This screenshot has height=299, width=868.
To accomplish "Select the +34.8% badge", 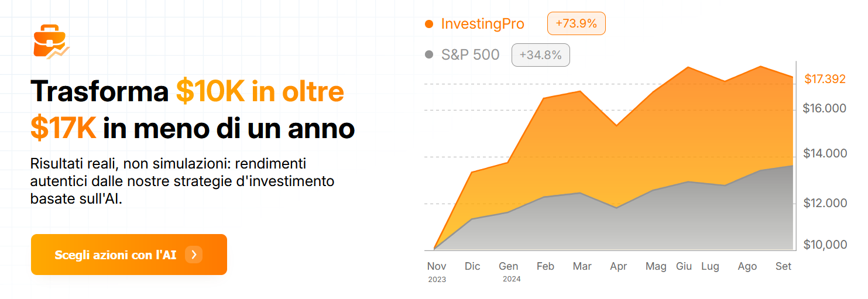I will (x=541, y=55).
